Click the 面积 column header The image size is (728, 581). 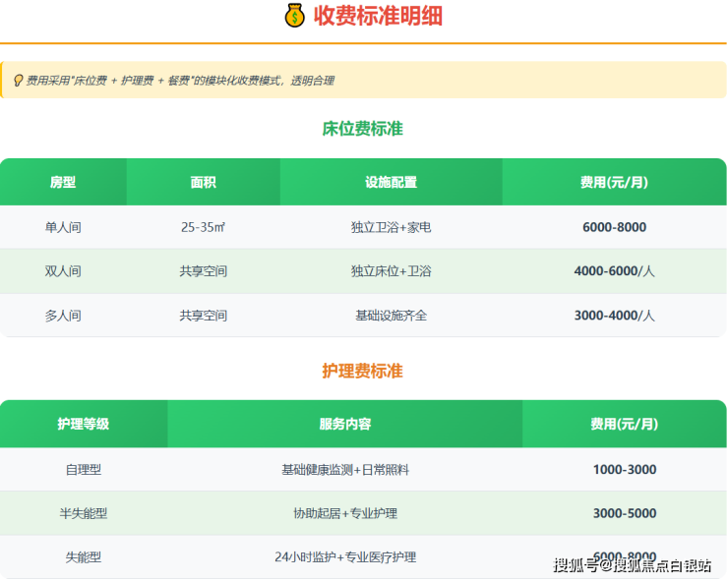point(203,182)
